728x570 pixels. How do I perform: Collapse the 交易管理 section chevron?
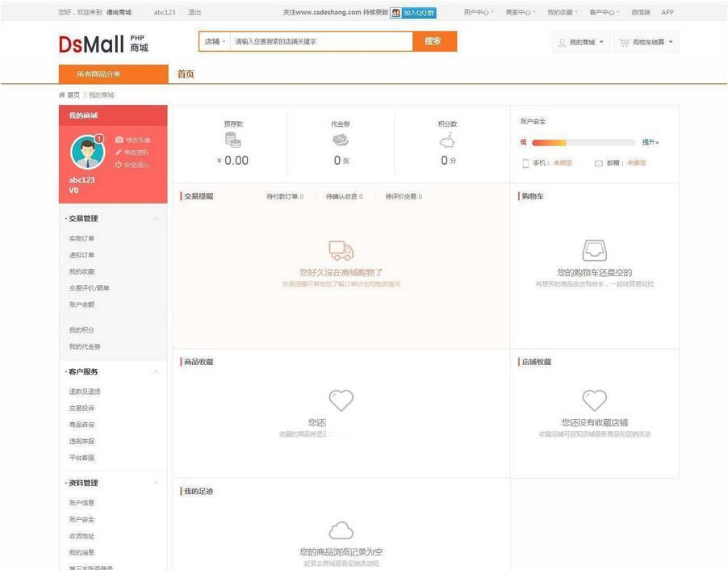coord(156,217)
